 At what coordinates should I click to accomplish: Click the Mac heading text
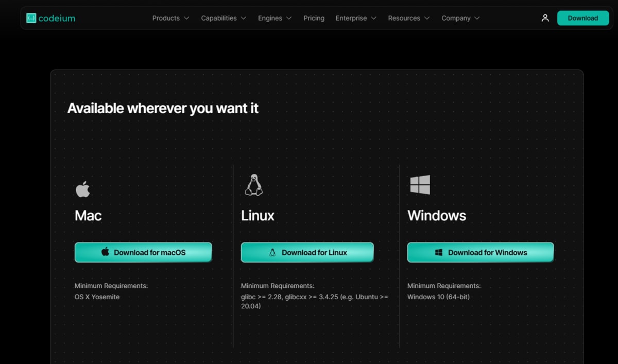click(88, 215)
